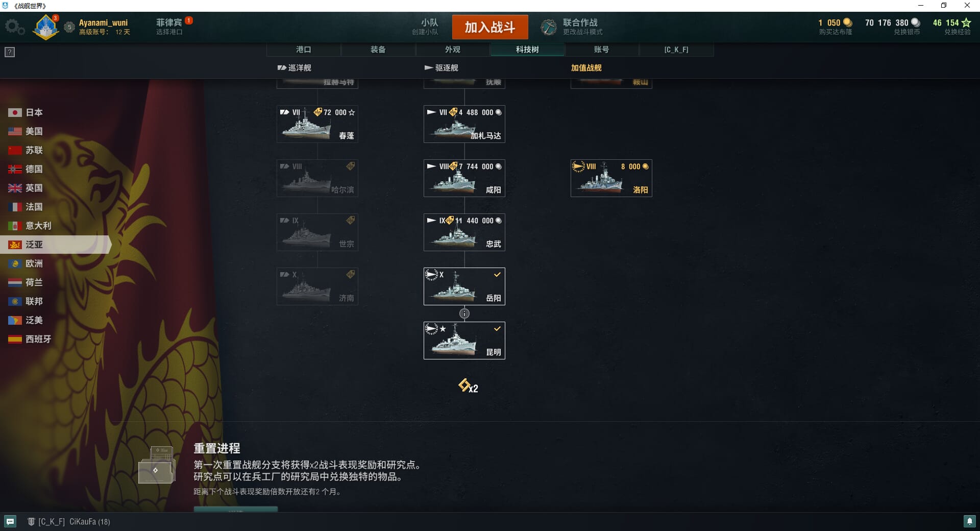Select the 泛亚 nation in the sidebar

54,245
